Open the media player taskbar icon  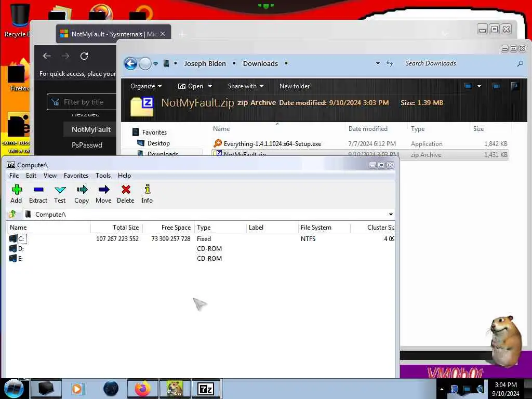tap(77, 389)
